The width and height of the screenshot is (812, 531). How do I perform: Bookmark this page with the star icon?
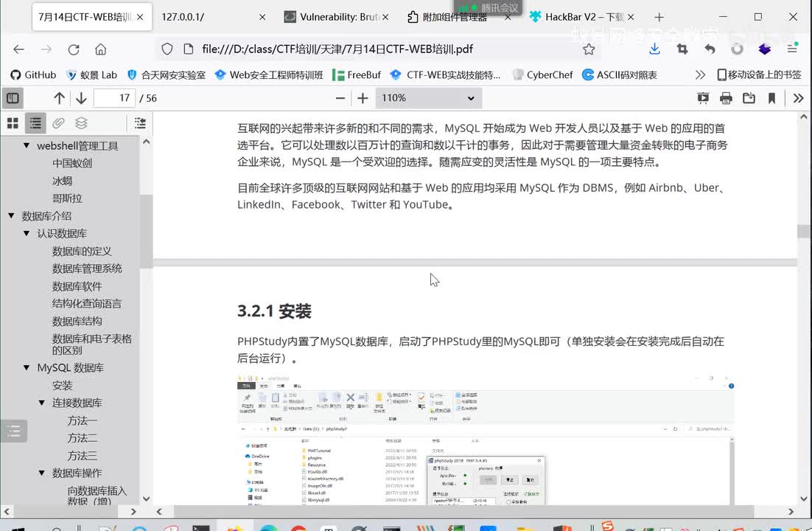[x=589, y=49]
